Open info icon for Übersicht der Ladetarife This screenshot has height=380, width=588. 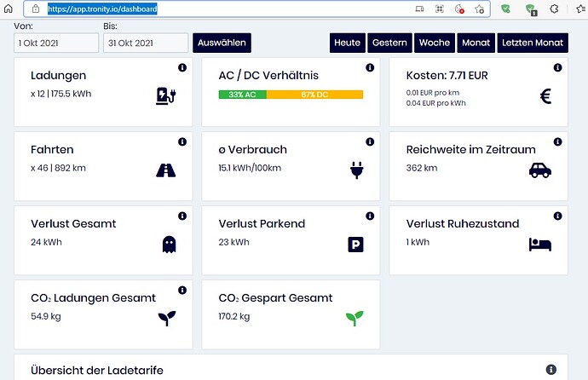[x=551, y=370]
